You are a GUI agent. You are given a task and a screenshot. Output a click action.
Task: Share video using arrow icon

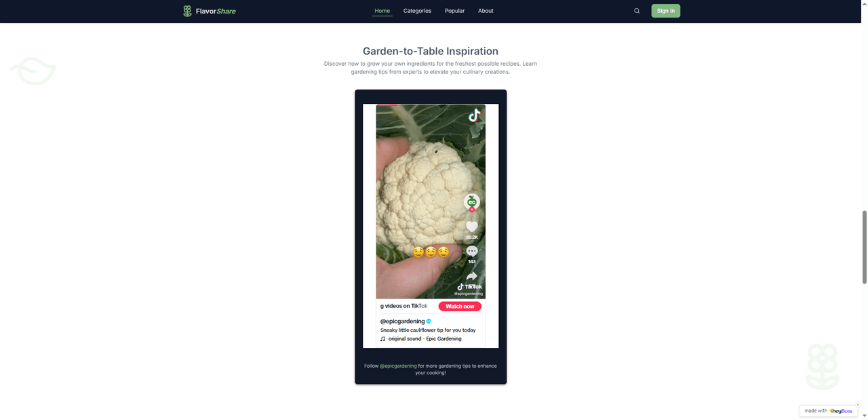click(x=472, y=276)
